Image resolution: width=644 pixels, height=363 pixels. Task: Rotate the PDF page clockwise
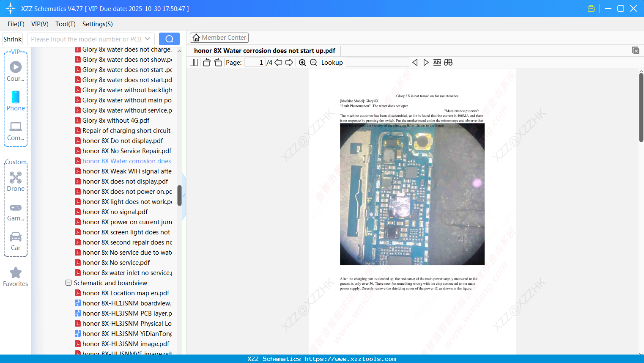point(218,63)
